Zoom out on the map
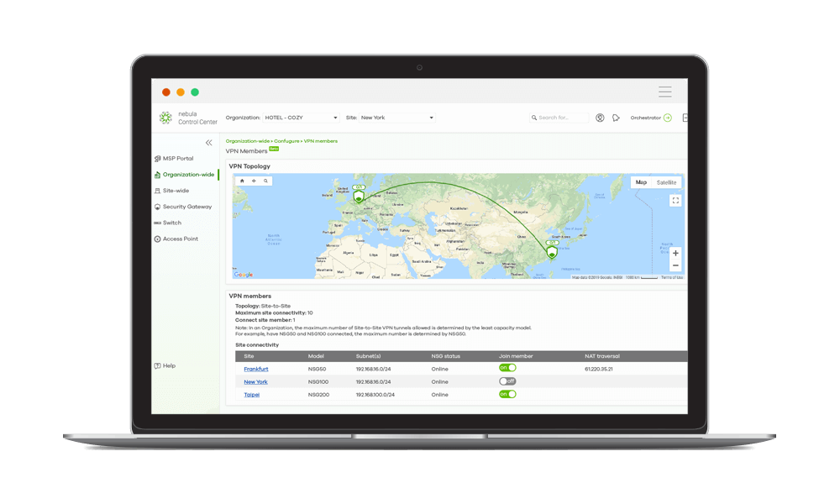Screen dimensions: 840x504 pyautogui.click(x=675, y=265)
